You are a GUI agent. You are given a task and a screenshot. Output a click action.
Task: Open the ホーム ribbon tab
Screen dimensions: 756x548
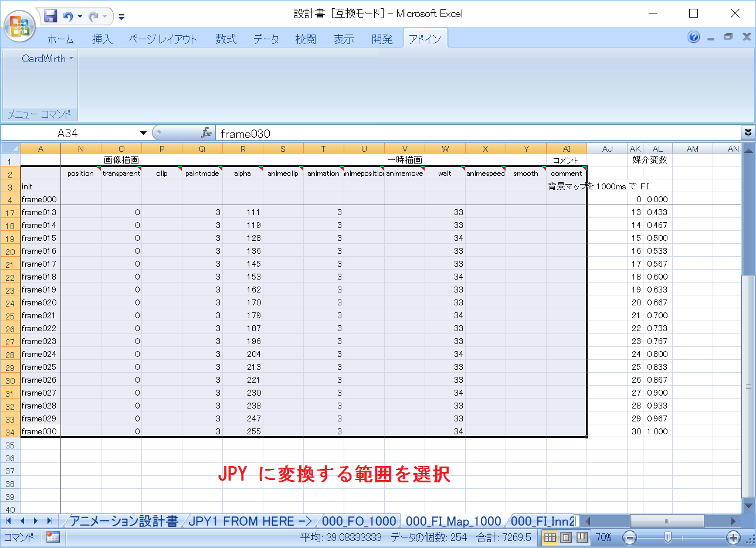(x=60, y=39)
